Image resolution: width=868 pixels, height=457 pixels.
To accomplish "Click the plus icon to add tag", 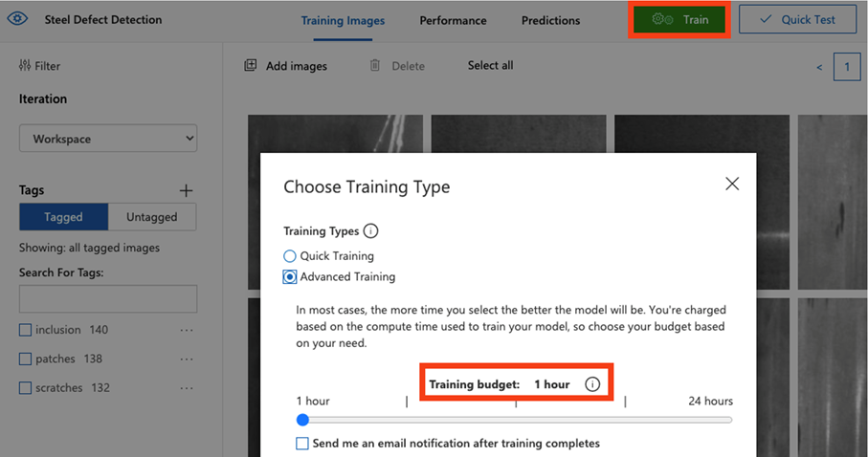I will 187,190.
